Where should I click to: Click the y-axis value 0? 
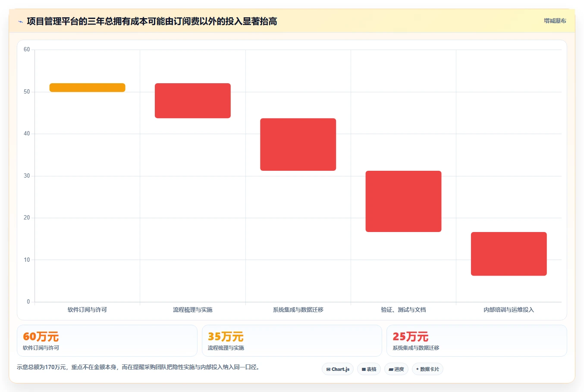(28, 302)
